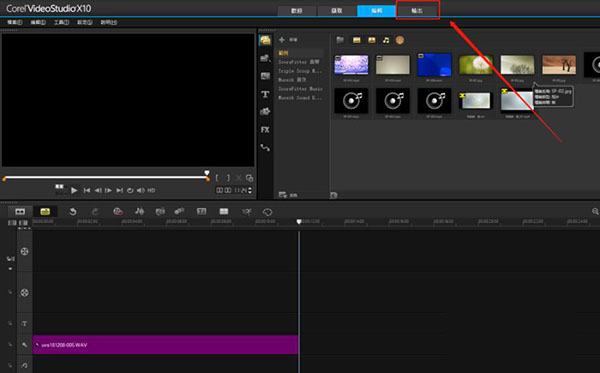Open the Tools menu
This screenshot has height=373, width=600.
[x=61, y=22]
